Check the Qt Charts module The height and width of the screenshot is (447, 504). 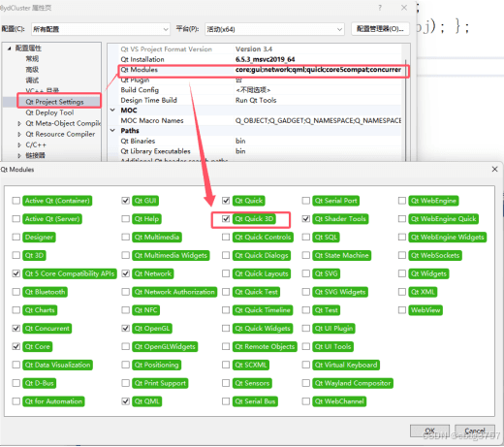tap(16, 310)
